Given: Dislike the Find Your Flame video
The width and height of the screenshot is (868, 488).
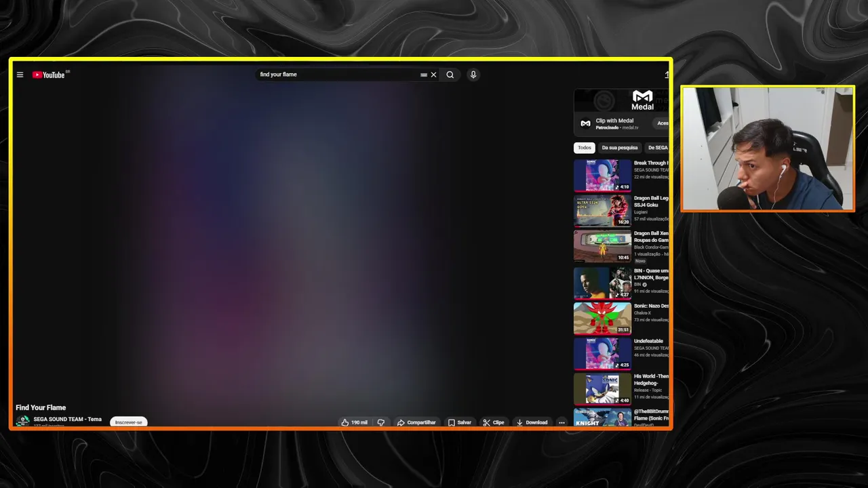Looking at the screenshot, I should coord(381,422).
